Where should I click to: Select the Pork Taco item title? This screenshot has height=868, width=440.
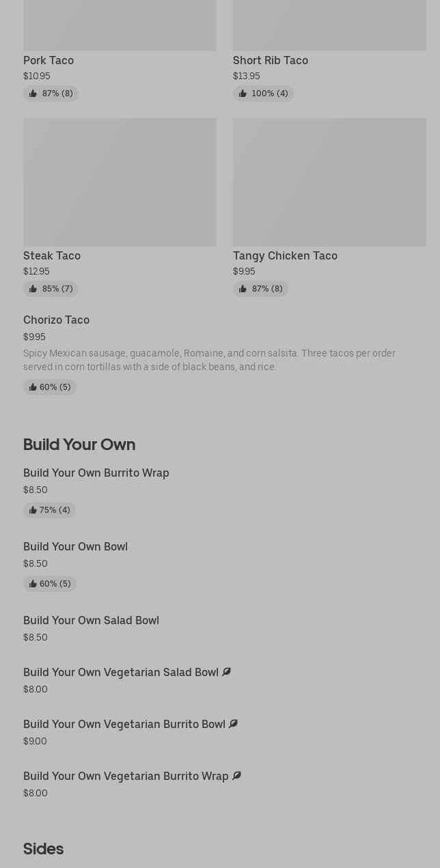click(x=49, y=60)
